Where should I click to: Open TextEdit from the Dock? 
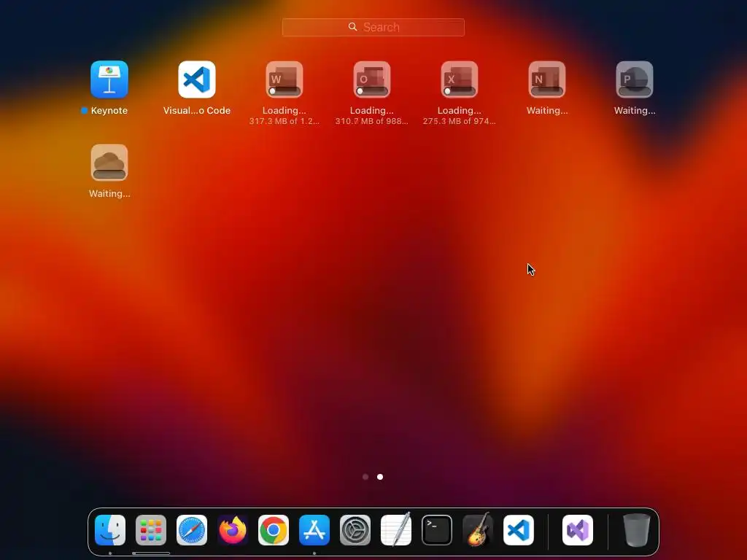click(396, 530)
